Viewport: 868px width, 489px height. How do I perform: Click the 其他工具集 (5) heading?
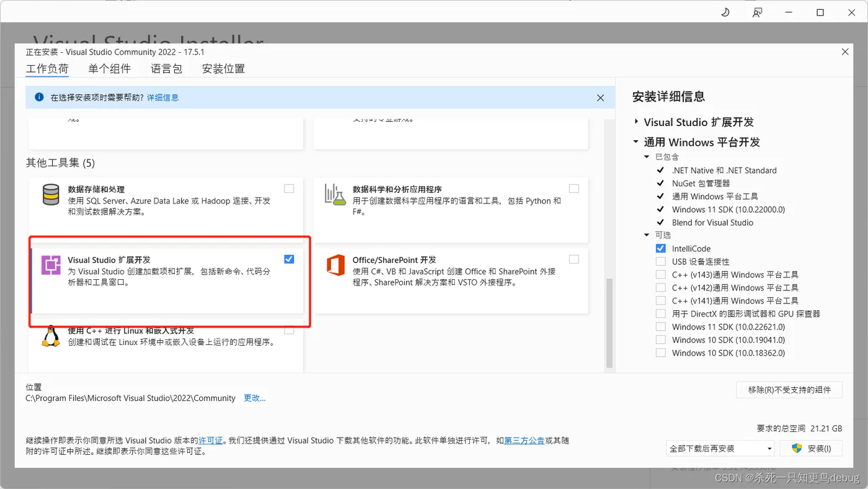(x=60, y=163)
